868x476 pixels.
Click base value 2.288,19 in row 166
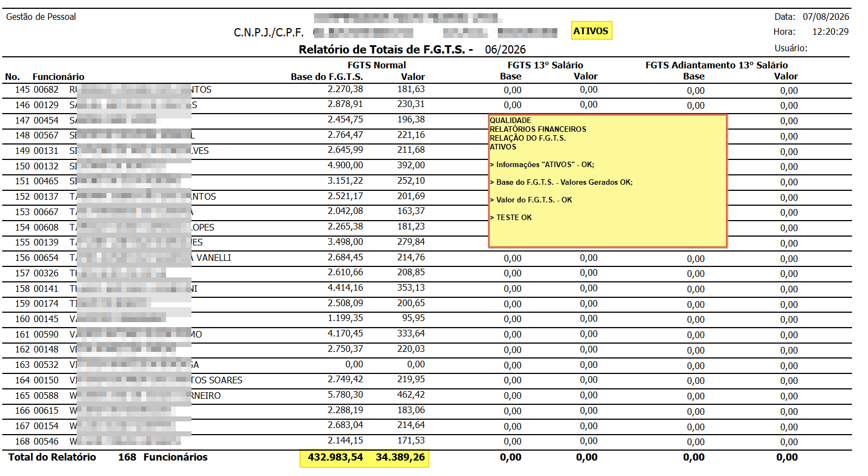click(345, 410)
